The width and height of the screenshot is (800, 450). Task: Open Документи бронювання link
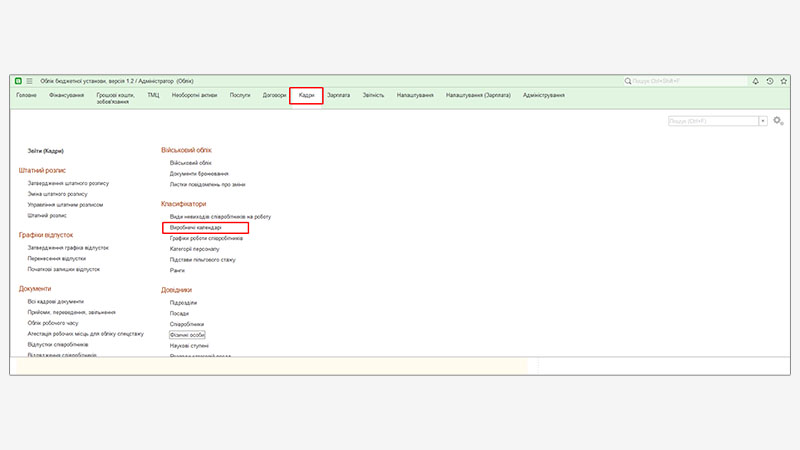[199, 173]
